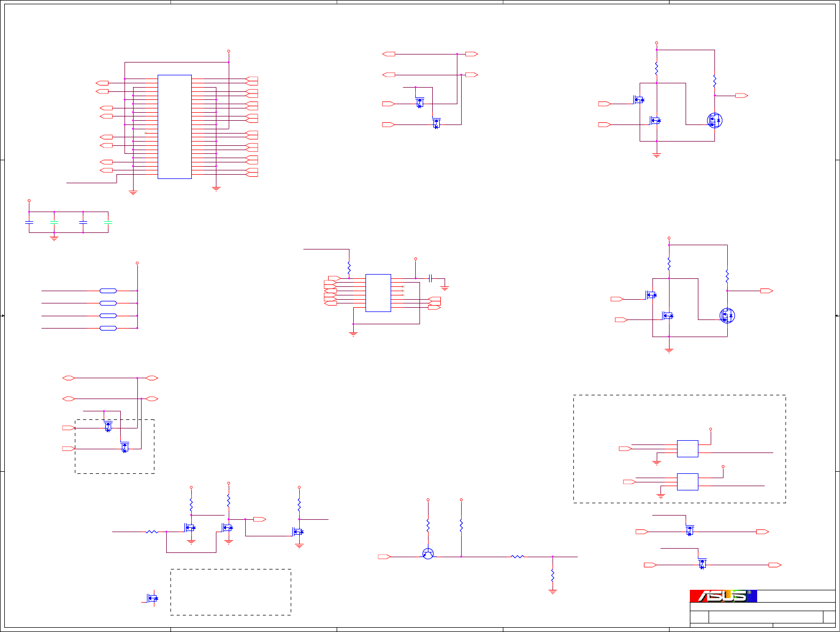The width and height of the screenshot is (840, 632).
Task: Select the horizontal resistor feeding the bottom MOSFET trio
Action: point(152,532)
